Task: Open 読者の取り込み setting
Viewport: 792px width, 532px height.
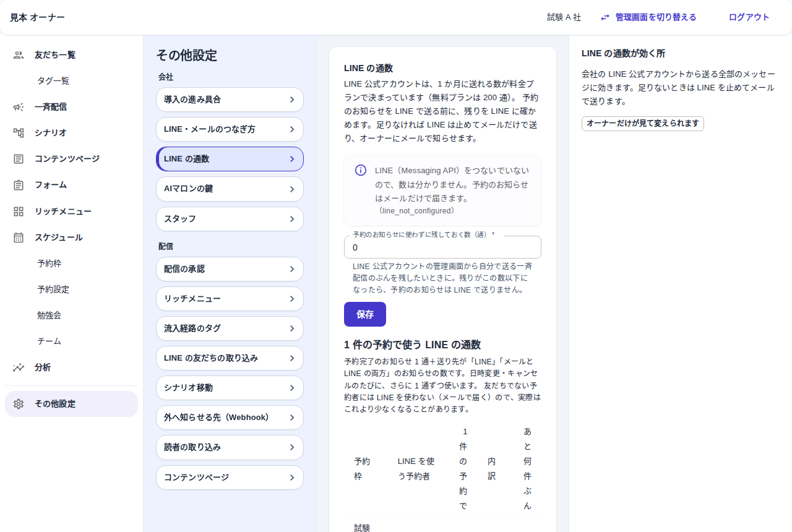Action: (230, 447)
